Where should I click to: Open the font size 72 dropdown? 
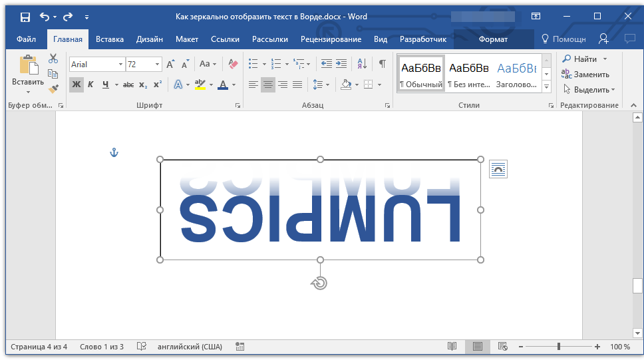[158, 65]
